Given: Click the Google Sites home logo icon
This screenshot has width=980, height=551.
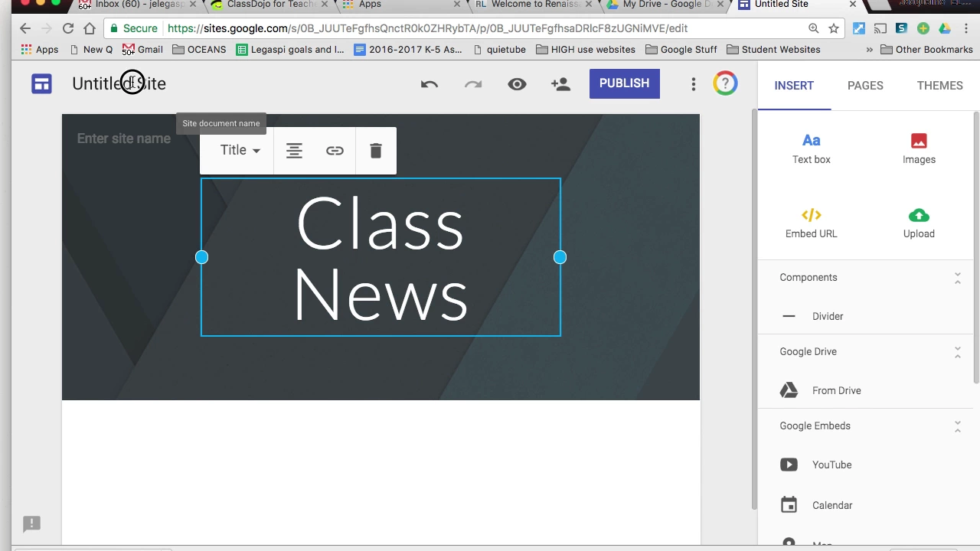Looking at the screenshot, I should (41, 83).
